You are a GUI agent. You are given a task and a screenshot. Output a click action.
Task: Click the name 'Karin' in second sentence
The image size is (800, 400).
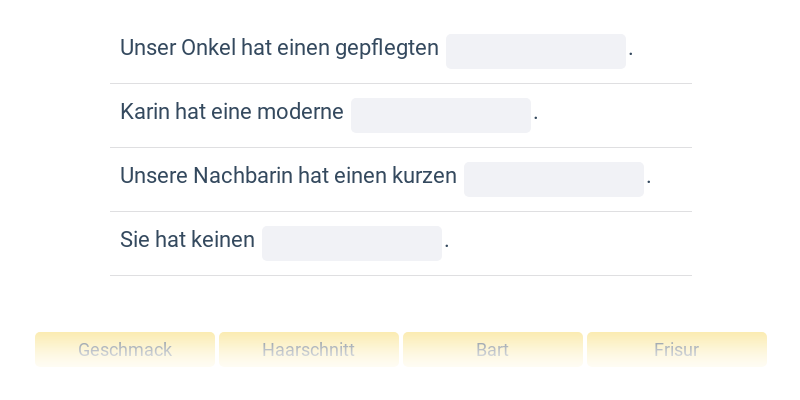tap(144, 112)
